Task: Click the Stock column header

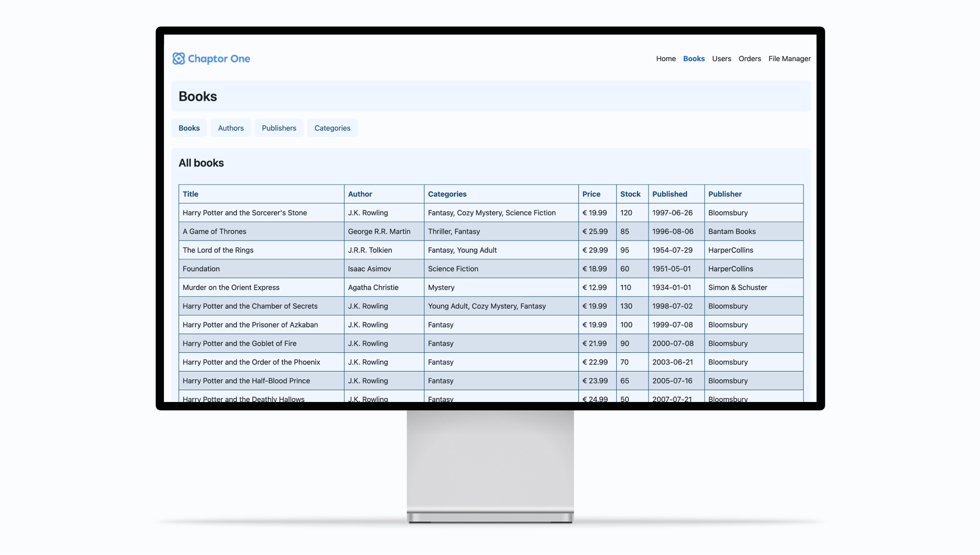Action: click(x=630, y=194)
